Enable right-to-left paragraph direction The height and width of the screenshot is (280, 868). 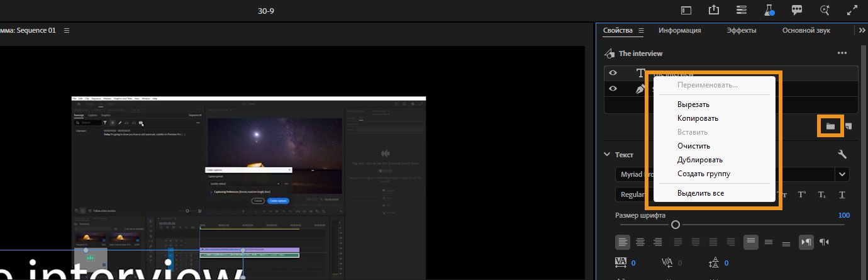tap(824, 242)
